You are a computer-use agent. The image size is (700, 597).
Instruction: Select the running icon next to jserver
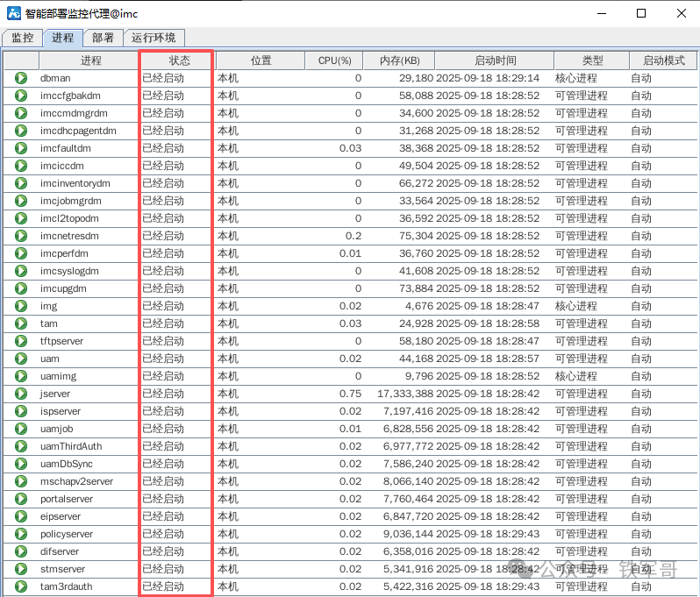coord(21,394)
